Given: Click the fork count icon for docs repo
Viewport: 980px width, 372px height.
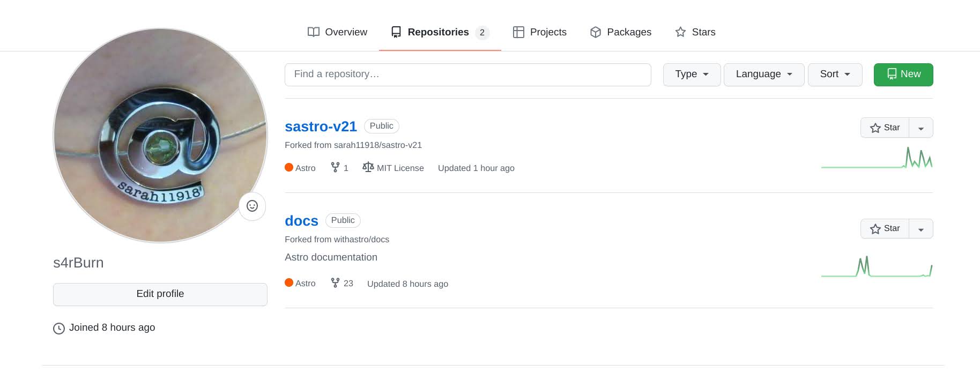Looking at the screenshot, I should (x=335, y=283).
